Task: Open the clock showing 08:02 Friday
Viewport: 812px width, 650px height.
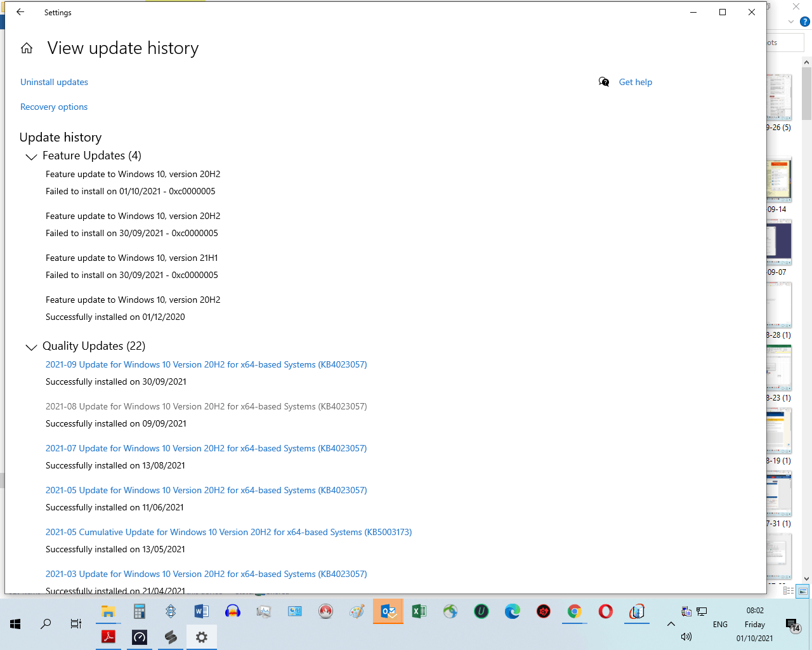Action: click(x=755, y=625)
